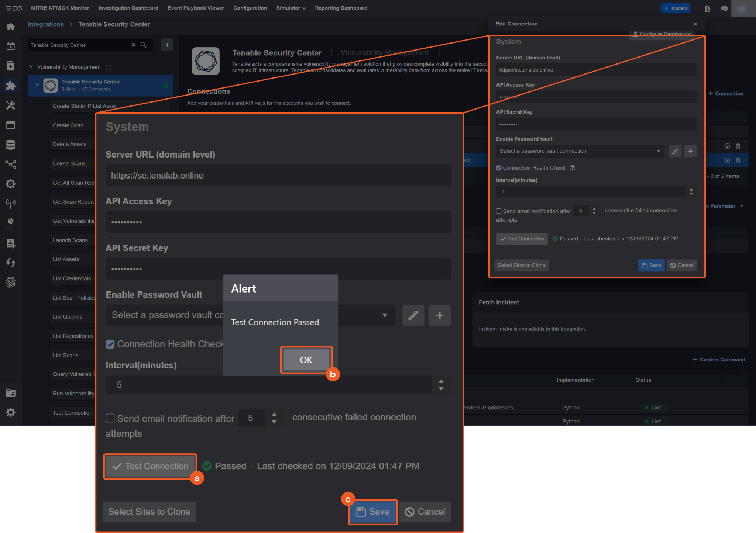This screenshot has width=756, height=533.
Task: Open the Investigation Dashboard menu
Action: click(x=128, y=8)
